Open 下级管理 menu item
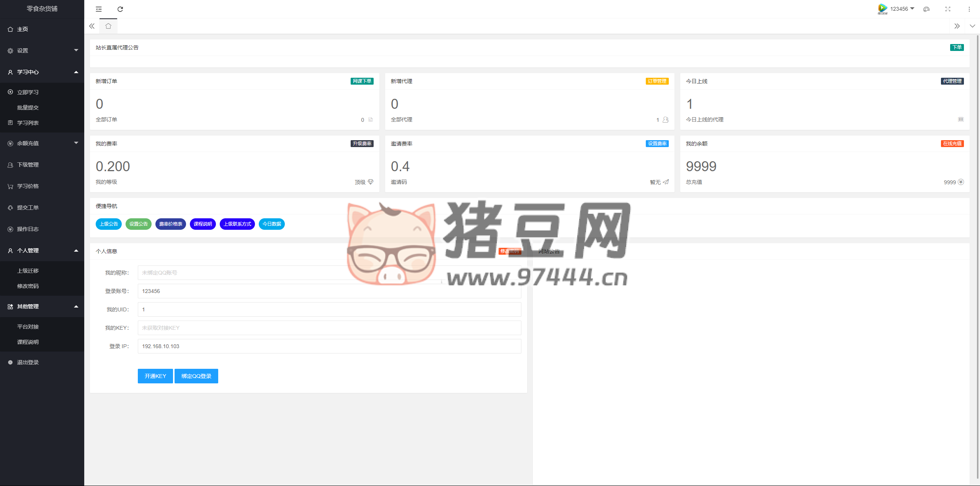This screenshot has width=980, height=486. [28, 165]
